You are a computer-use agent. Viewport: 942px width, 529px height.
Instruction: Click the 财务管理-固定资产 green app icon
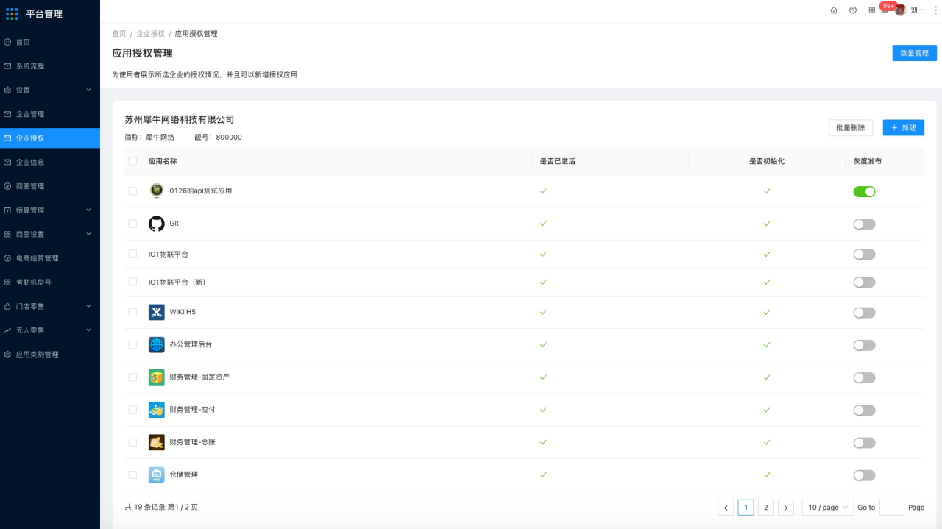(156, 377)
